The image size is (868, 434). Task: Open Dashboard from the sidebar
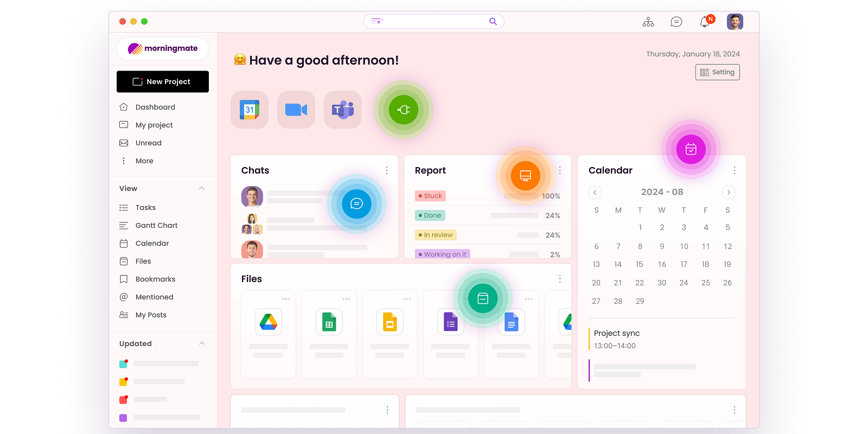(155, 107)
